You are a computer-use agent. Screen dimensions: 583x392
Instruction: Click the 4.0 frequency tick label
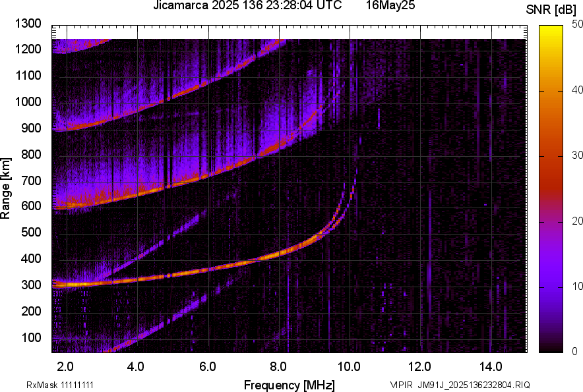(x=136, y=367)
